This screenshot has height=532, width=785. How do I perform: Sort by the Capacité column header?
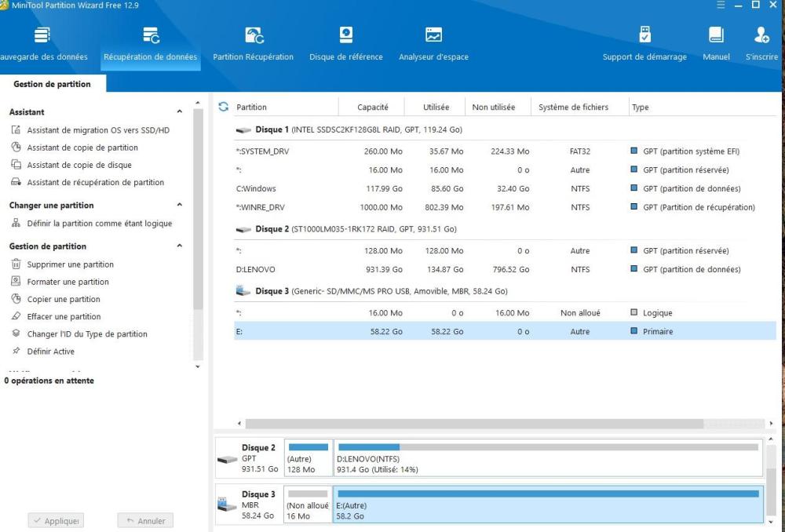(x=373, y=107)
